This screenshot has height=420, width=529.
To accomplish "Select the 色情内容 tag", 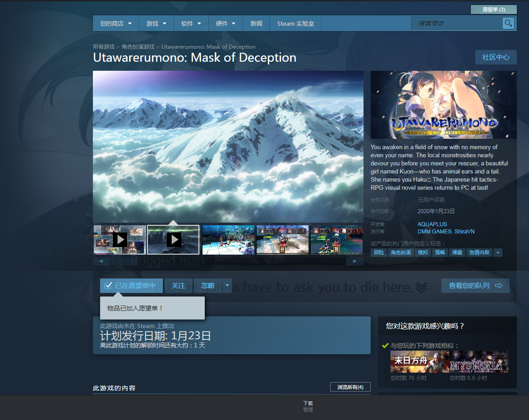I will pos(479,252).
